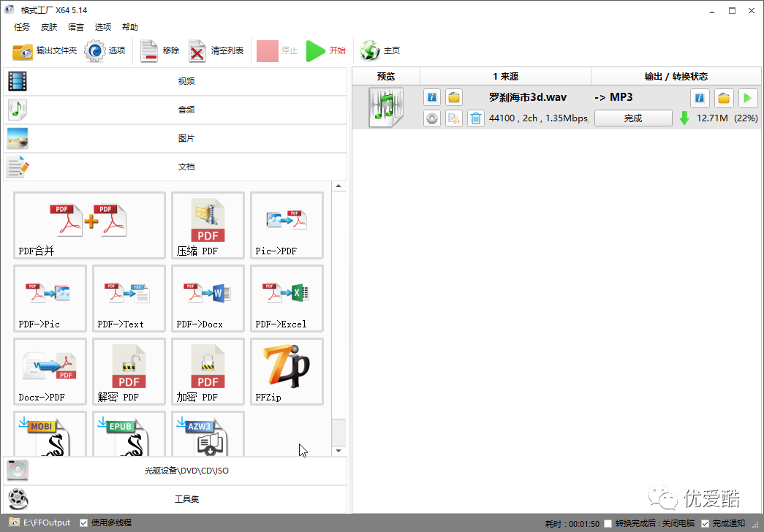Choose the Pic->PDF converter
Viewport: 764px width, 532px height.
coord(287,225)
